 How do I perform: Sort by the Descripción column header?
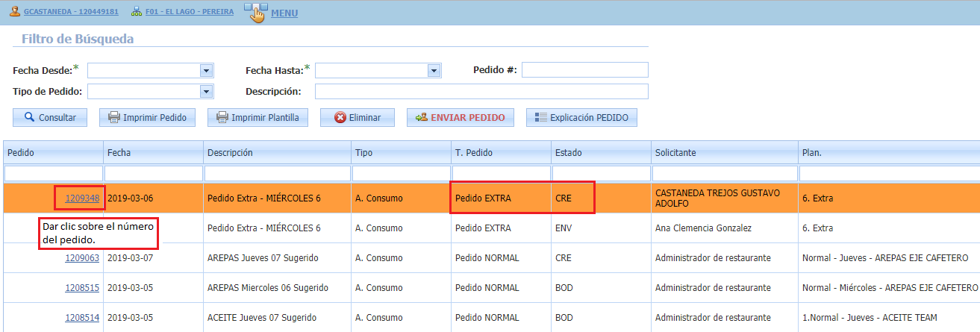click(x=277, y=152)
